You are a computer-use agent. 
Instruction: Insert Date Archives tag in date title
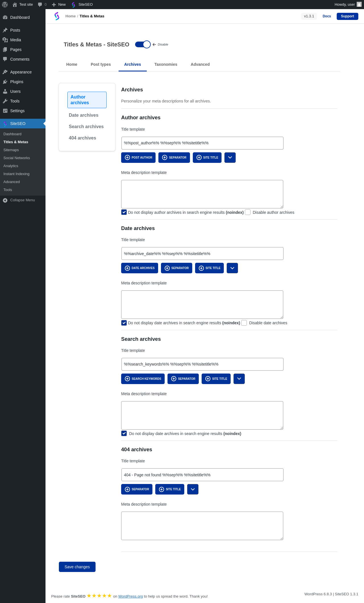(140, 268)
